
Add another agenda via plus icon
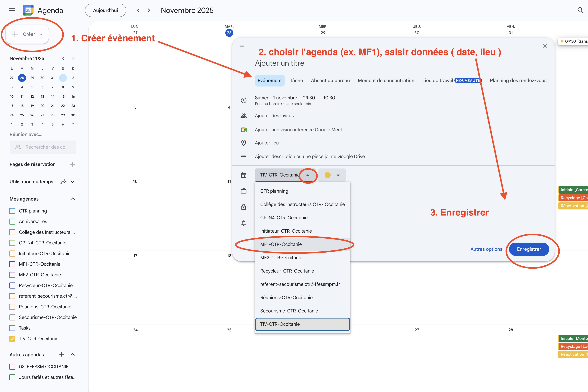(x=62, y=354)
